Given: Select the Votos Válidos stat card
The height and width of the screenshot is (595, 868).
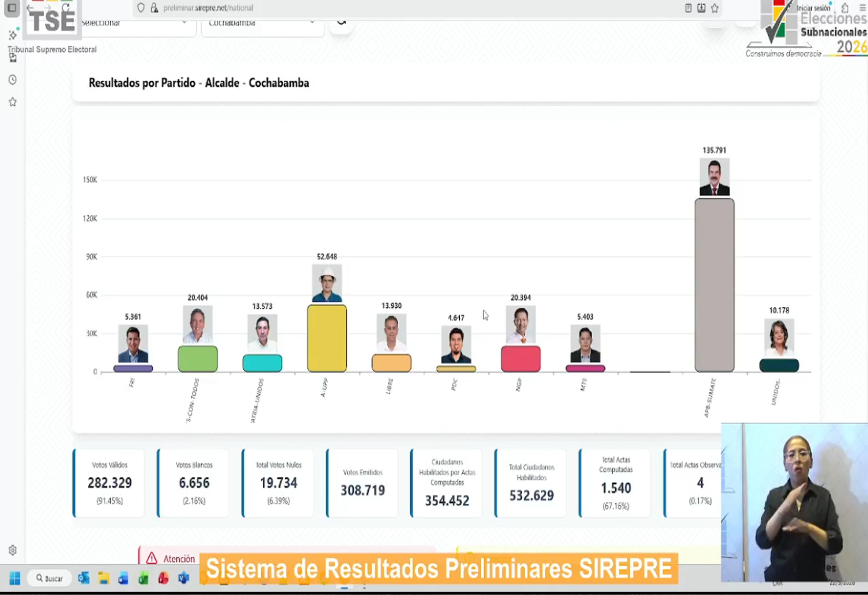Looking at the screenshot, I should [109, 483].
